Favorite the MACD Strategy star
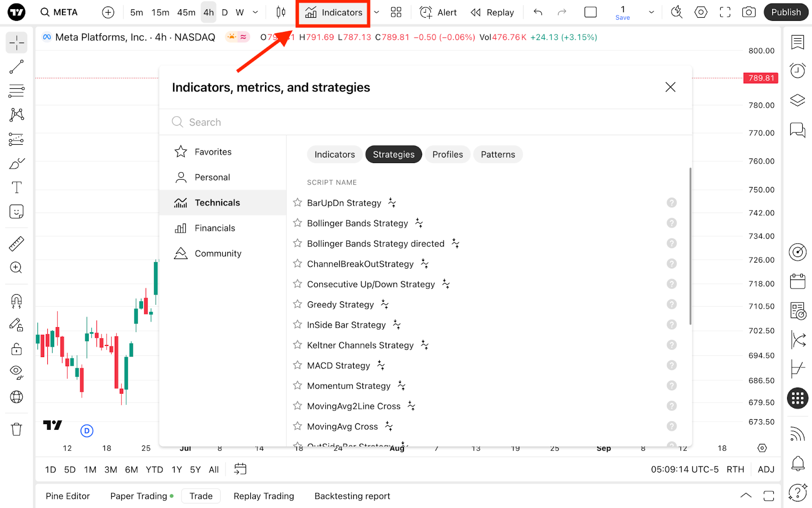 (298, 365)
